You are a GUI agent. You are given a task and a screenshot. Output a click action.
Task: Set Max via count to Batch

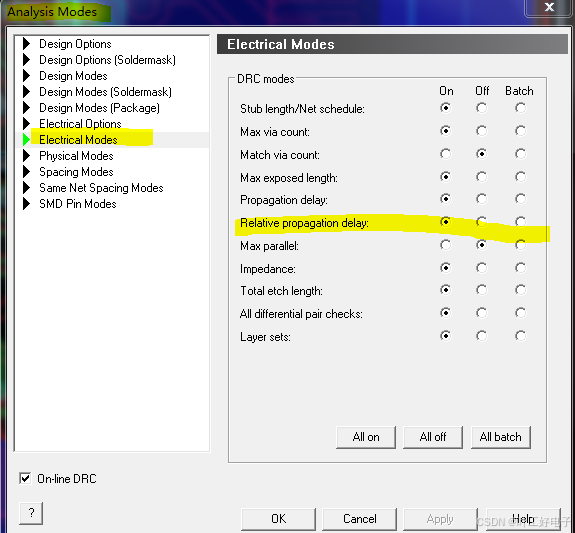pyautogui.click(x=520, y=131)
